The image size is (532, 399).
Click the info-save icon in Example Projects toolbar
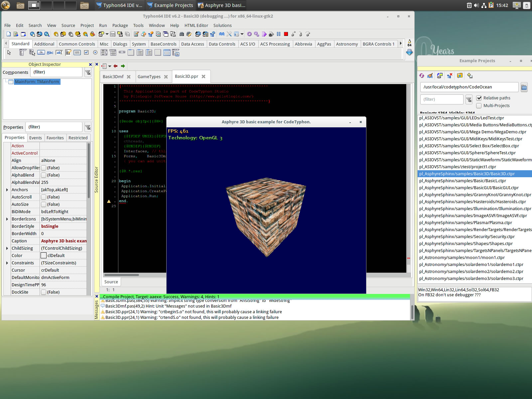[470, 75]
